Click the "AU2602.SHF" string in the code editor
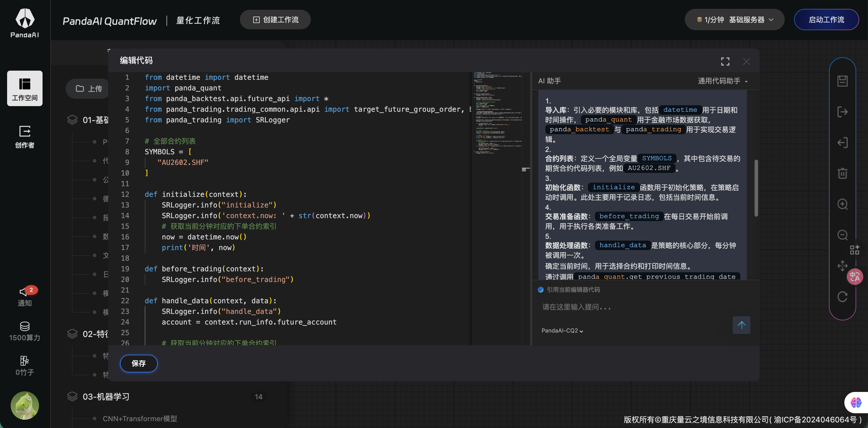 pos(183,163)
